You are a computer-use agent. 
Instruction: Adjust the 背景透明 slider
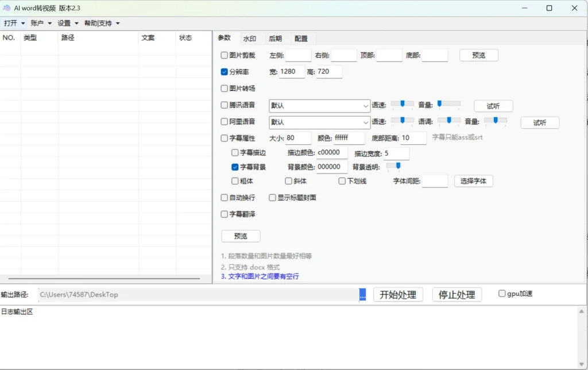[x=394, y=165]
